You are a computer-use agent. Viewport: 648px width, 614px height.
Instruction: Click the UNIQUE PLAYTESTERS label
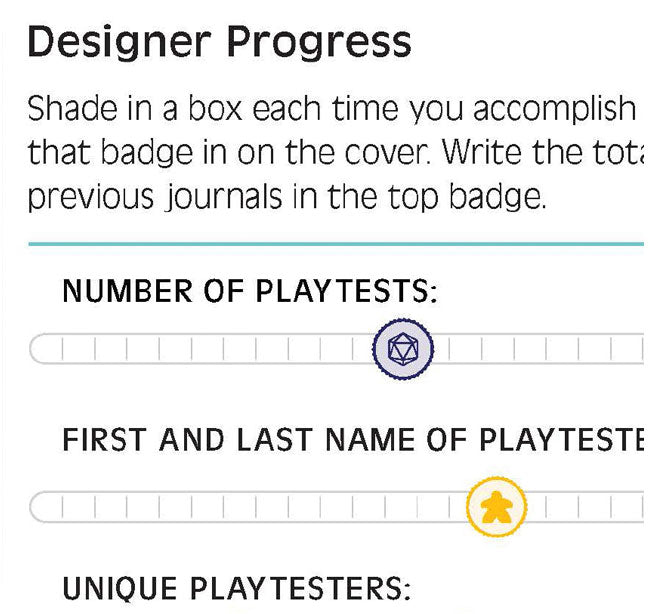(237, 588)
